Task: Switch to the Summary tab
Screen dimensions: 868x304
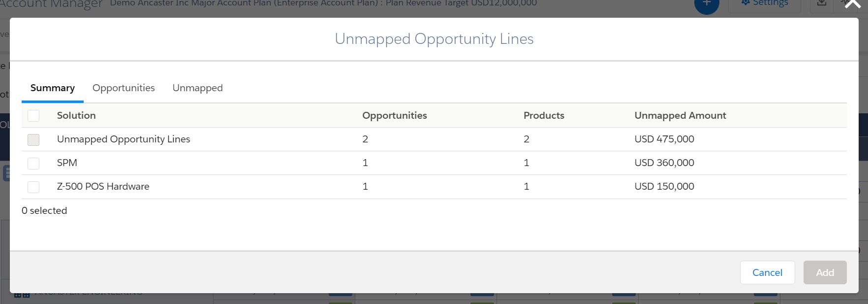Action: coord(53,88)
